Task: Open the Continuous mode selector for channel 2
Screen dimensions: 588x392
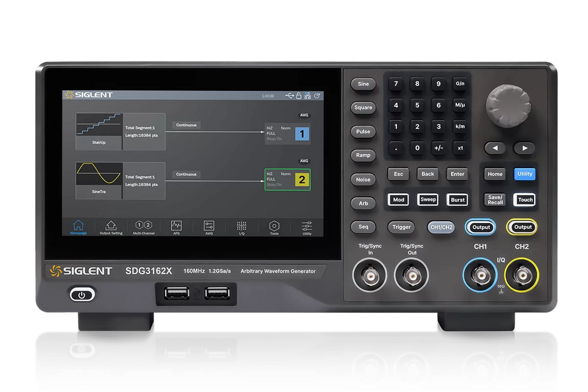Action: tap(185, 174)
